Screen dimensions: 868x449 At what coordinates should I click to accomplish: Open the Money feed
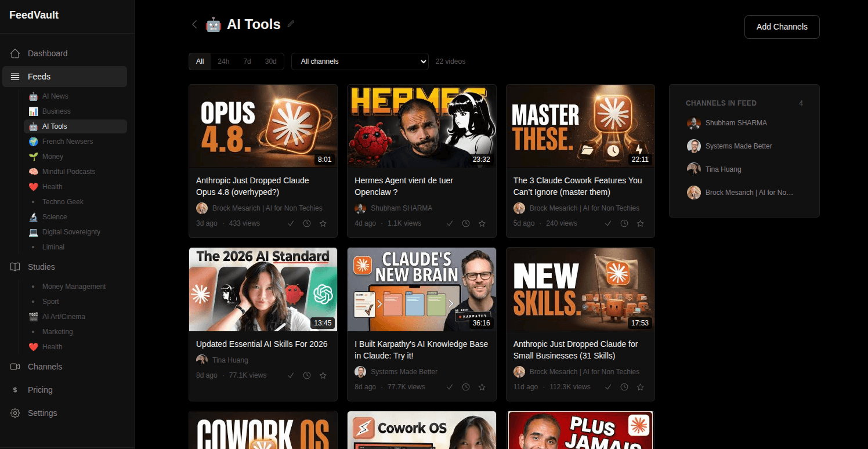click(75, 157)
